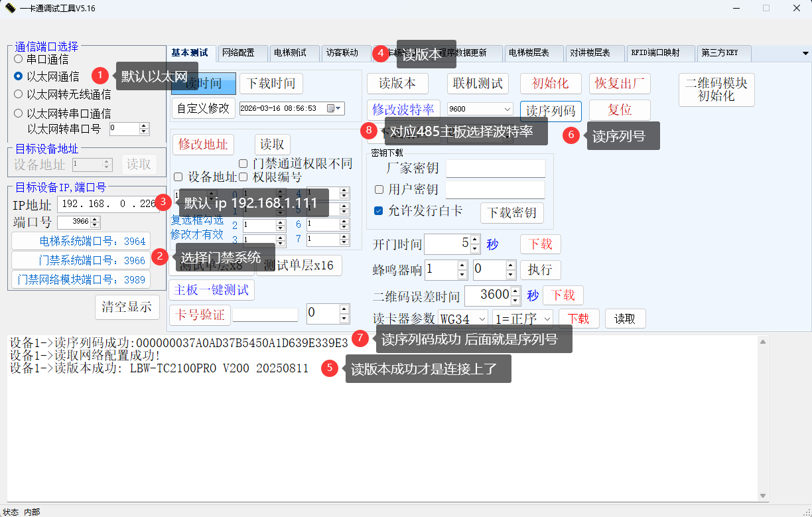Run 联机测试
The height and width of the screenshot is (517, 812).
click(478, 84)
